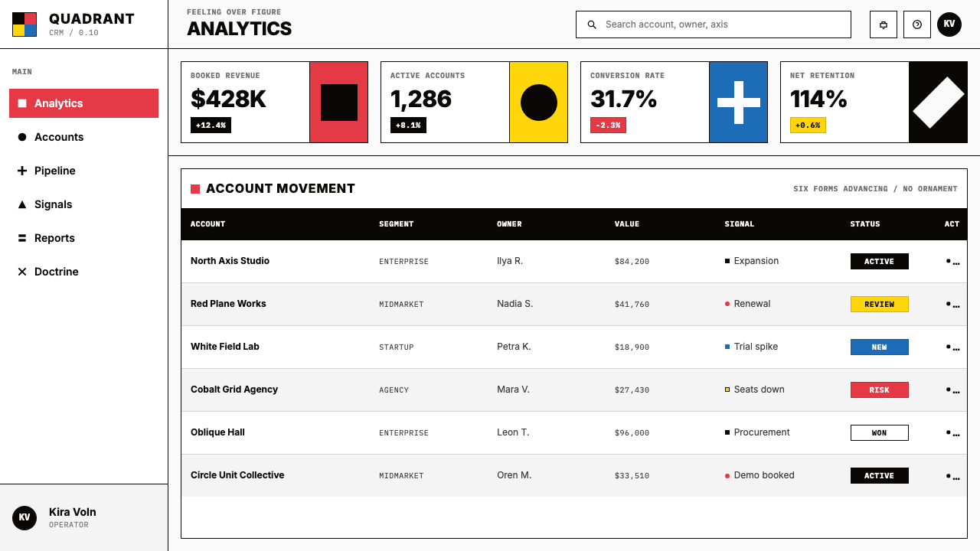The image size is (980, 551).
Task: Open actions menu for Cobalt Grid Agency
Action: tap(952, 390)
